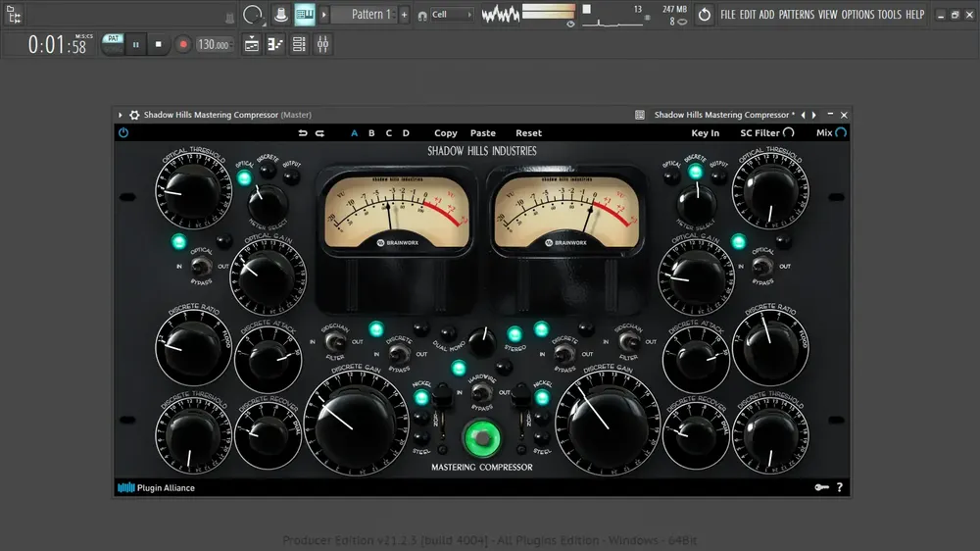Click the plugin Reset button
Image resolution: width=980 pixels, height=551 pixels.
pyautogui.click(x=529, y=133)
